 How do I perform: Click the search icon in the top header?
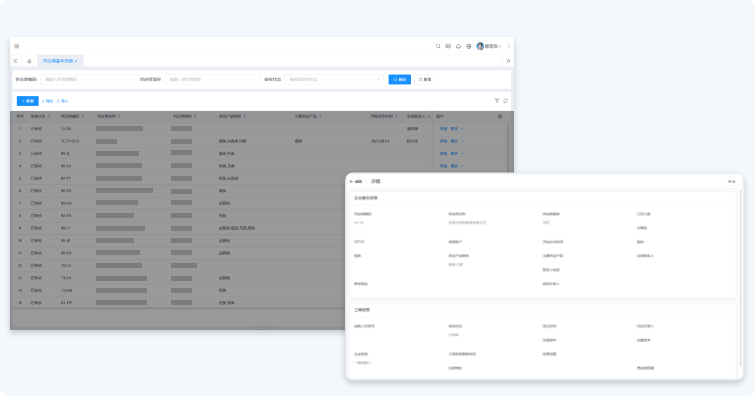438,46
